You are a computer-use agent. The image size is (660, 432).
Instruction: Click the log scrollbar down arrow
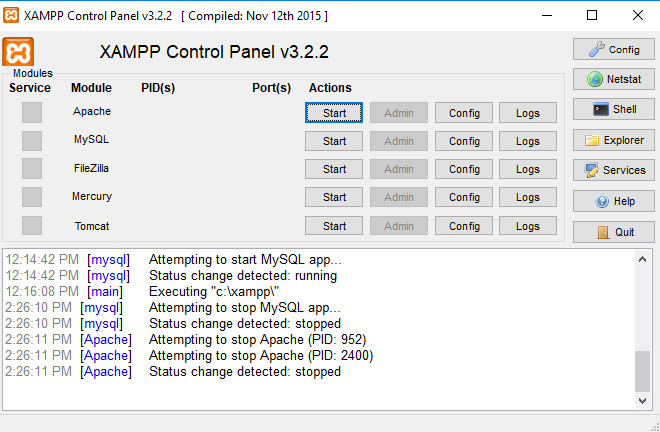[x=642, y=401]
